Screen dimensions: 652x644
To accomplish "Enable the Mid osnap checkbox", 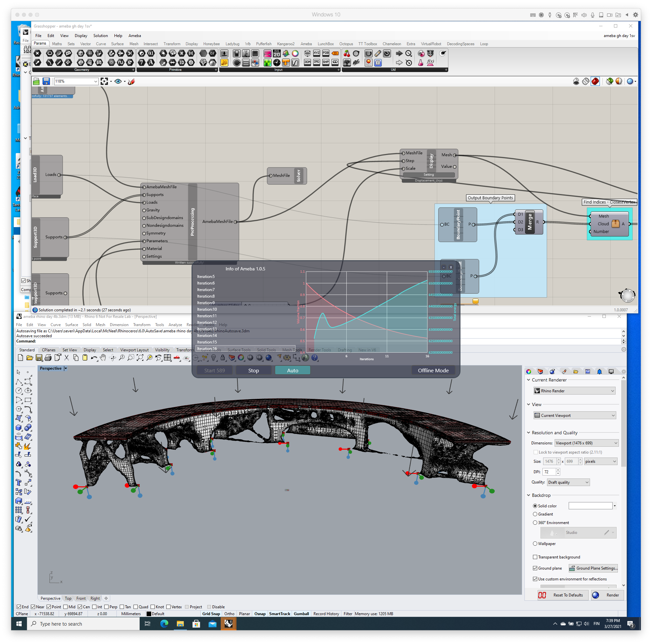I will point(66,607).
